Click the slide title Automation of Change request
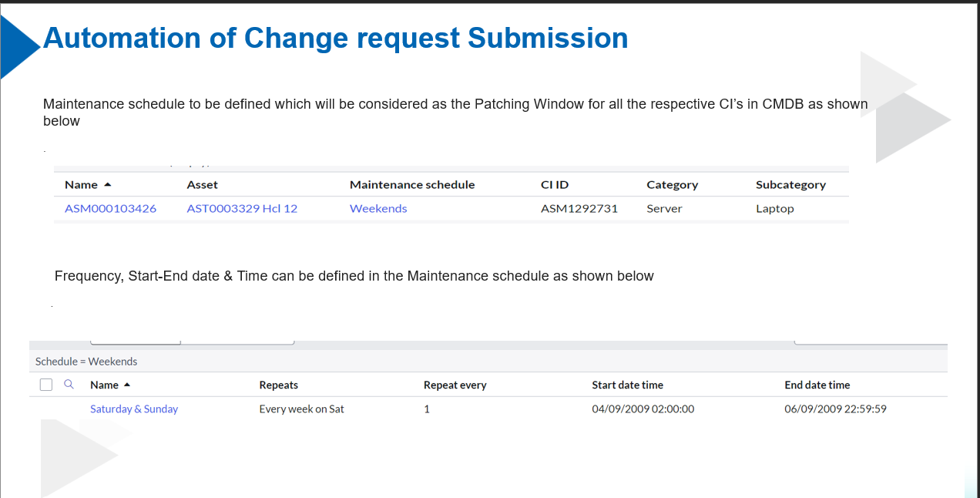Image resolution: width=980 pixels, height=498 pixels. click(x=335, y=38)
